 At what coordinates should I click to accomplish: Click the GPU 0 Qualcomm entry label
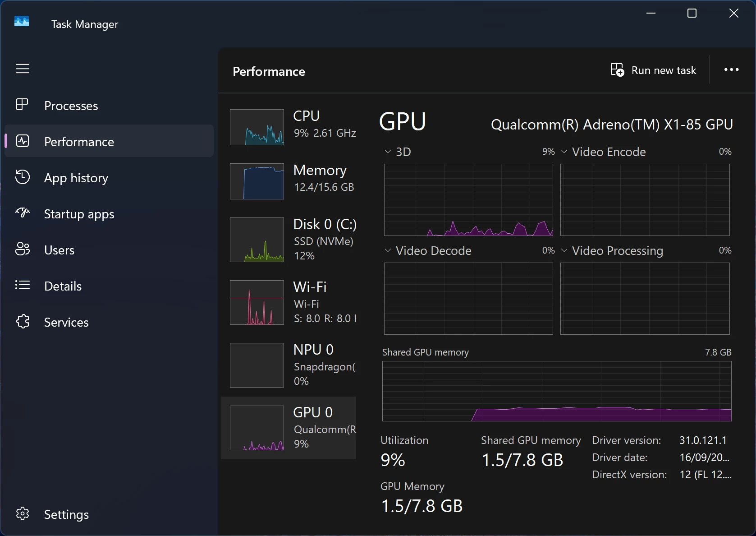(325, 429)
